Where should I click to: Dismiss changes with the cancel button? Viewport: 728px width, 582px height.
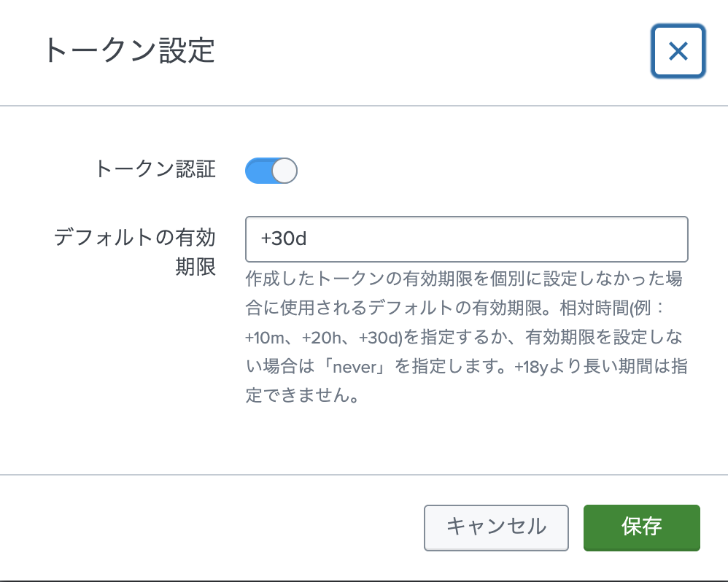pyautogui.click(x=496, y=527)
